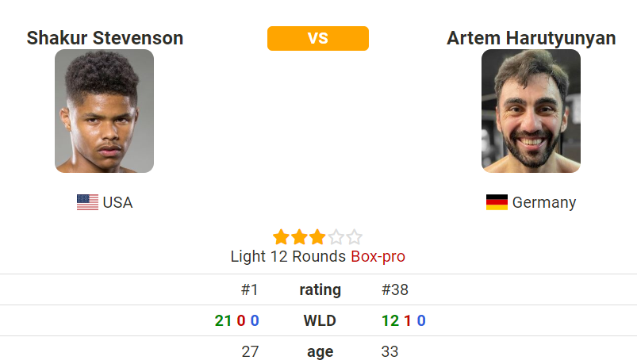
Task: Click the Germany country label
Action: pos(544,202)
